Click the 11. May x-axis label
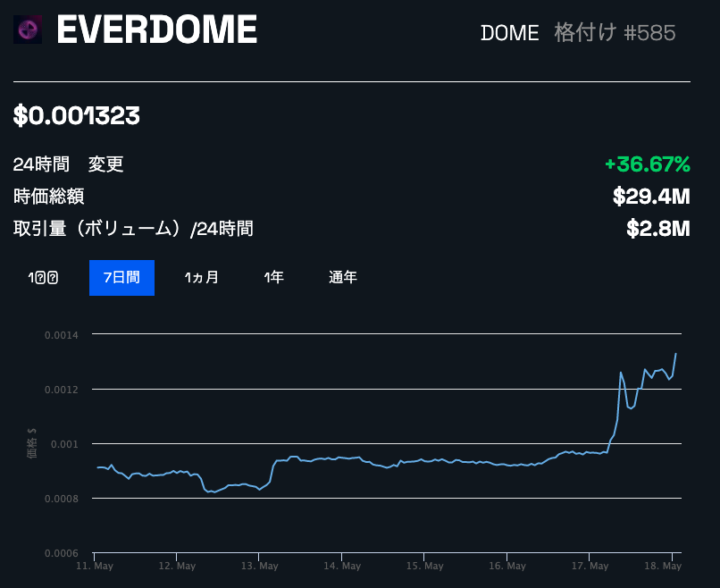 point(95,566)
